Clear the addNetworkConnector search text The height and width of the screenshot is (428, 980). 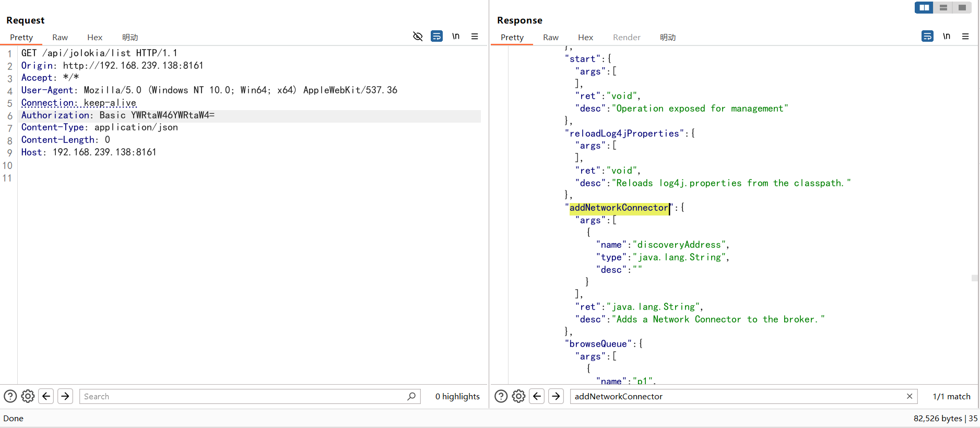(910, 396)
